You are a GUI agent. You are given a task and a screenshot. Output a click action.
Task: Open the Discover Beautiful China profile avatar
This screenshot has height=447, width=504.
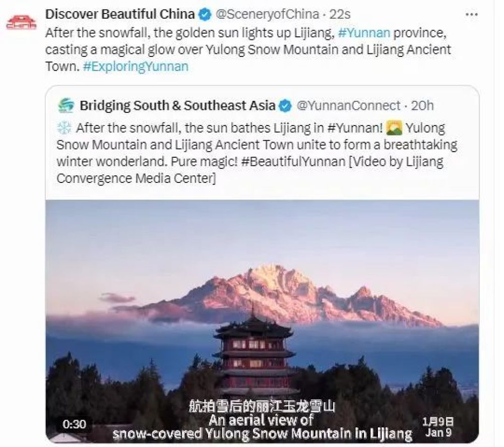pos(21,22)
